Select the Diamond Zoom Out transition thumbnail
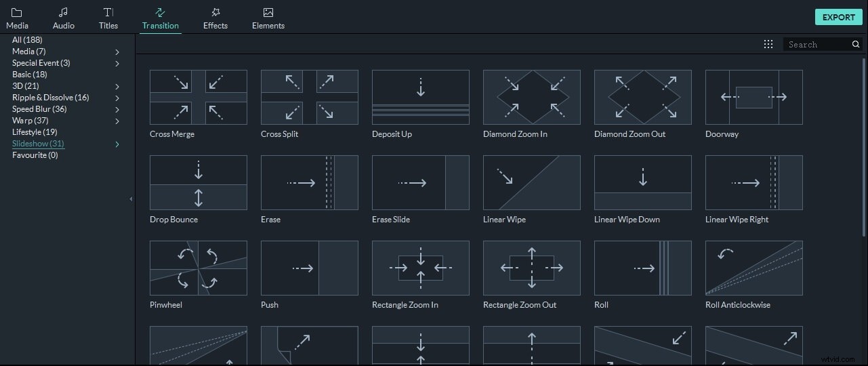 coord(643,97)
